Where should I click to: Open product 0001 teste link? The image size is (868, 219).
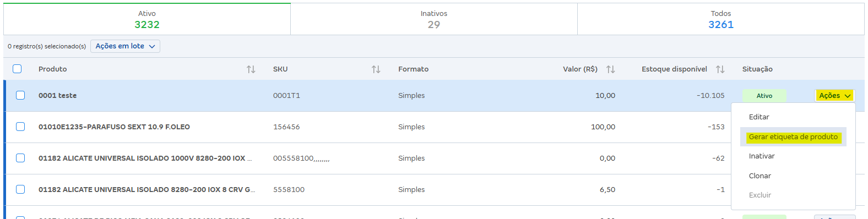point(57,96)
